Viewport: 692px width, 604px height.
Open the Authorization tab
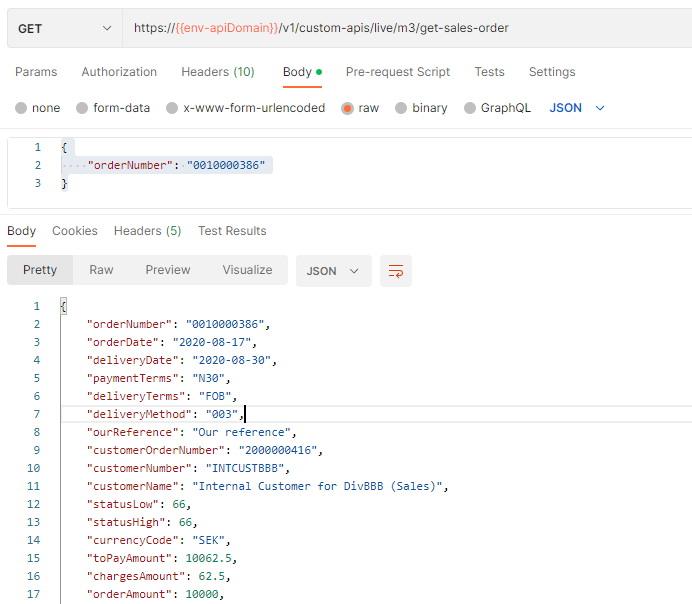coord(119,72)
